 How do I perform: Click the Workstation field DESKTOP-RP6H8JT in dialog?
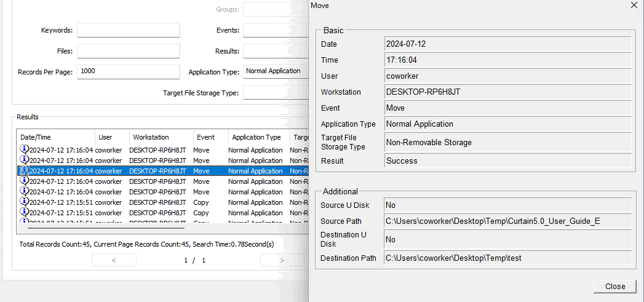click(507, 92)
